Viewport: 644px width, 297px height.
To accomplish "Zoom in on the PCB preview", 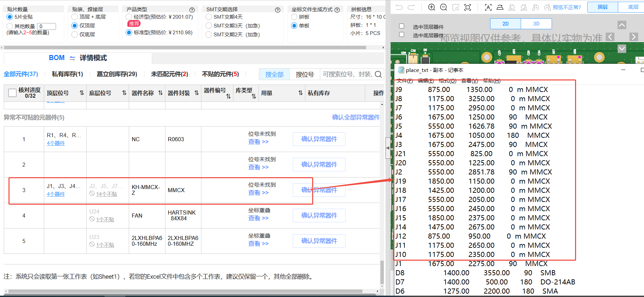I will click(x=432, y=7).
